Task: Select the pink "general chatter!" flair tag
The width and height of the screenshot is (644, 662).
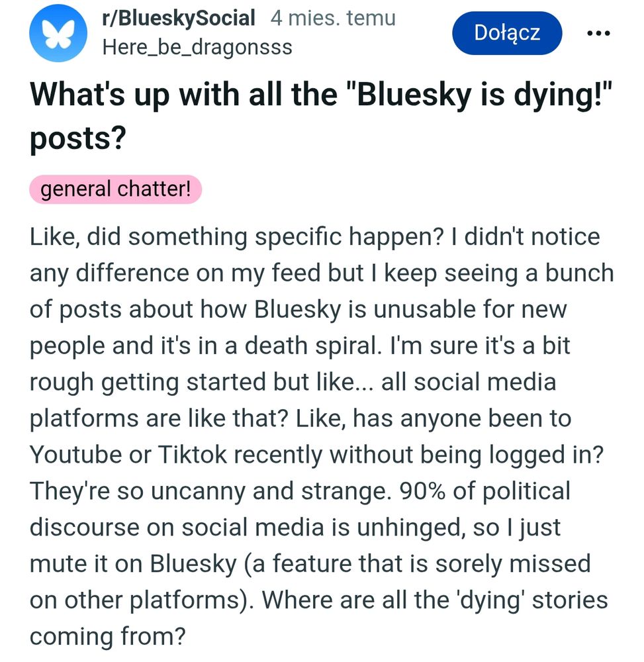Action: (115, 190)
